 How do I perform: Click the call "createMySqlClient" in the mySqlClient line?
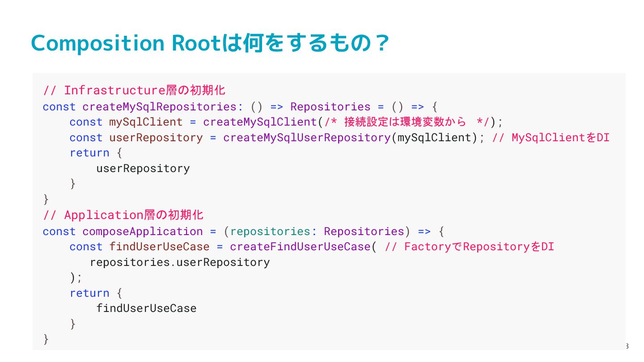260,122
